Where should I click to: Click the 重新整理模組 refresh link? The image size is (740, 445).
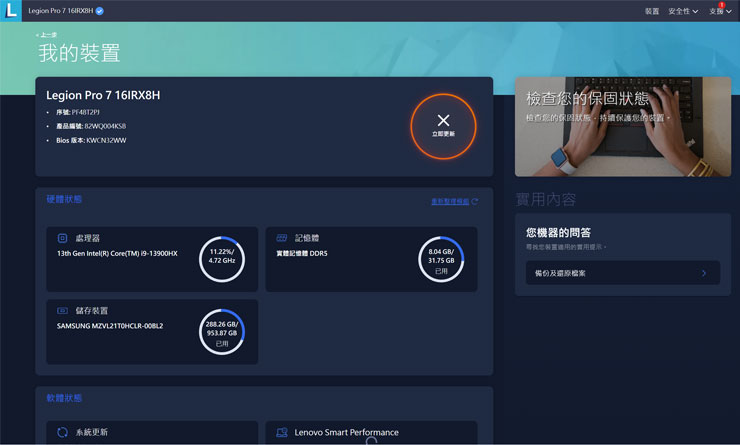coord(450,201)
